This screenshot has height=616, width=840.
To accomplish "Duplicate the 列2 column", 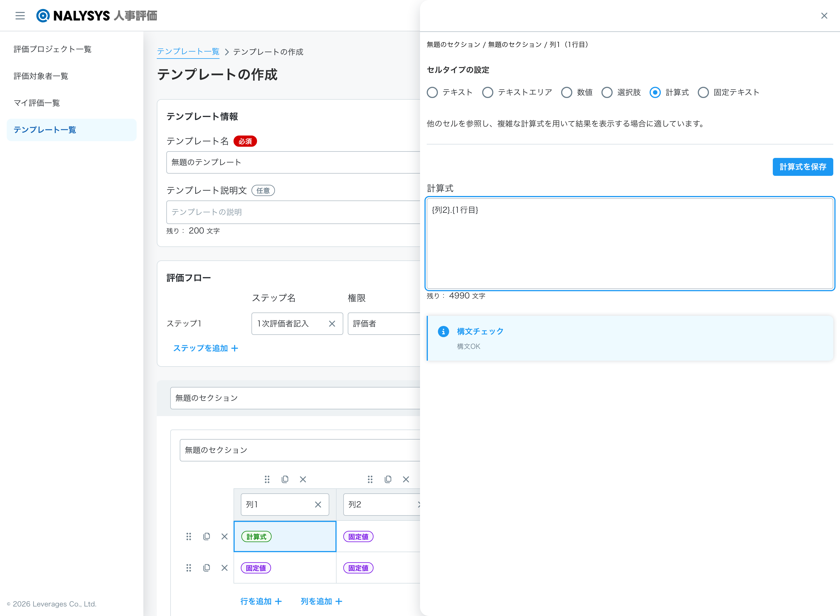I will coord(388,479).
